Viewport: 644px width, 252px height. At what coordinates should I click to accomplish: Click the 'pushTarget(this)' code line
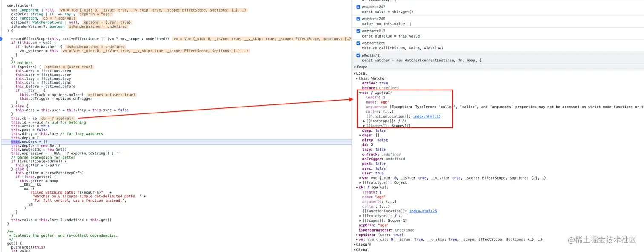(x=28, y=247)
